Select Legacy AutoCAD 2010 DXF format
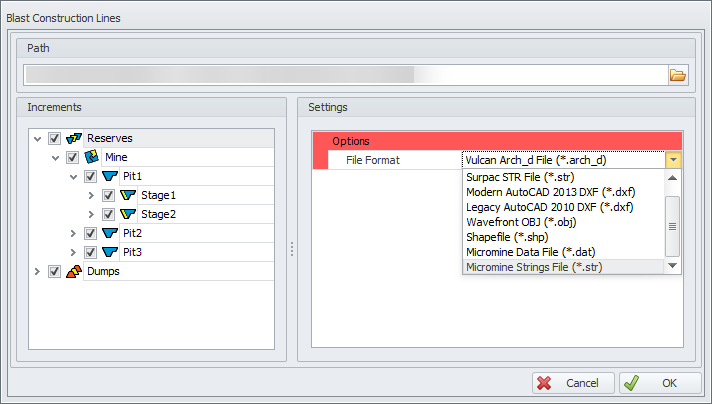This screenshot has width=712, height=404. 563,207
